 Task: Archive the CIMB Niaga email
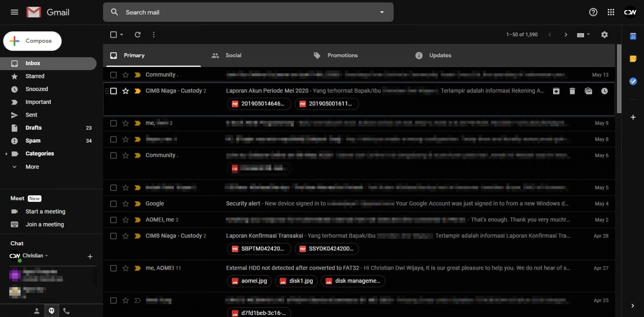pyautogui.click(x=556, y=91)
